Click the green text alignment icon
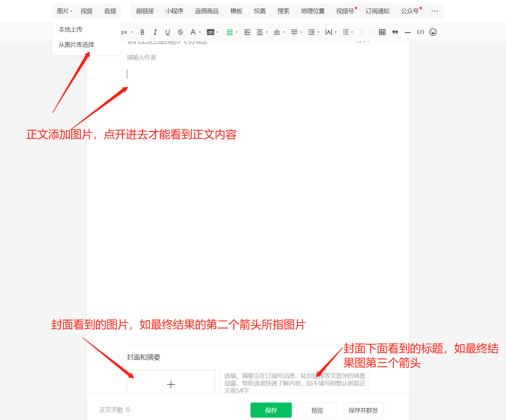506x420 pixels. (230, 32)
